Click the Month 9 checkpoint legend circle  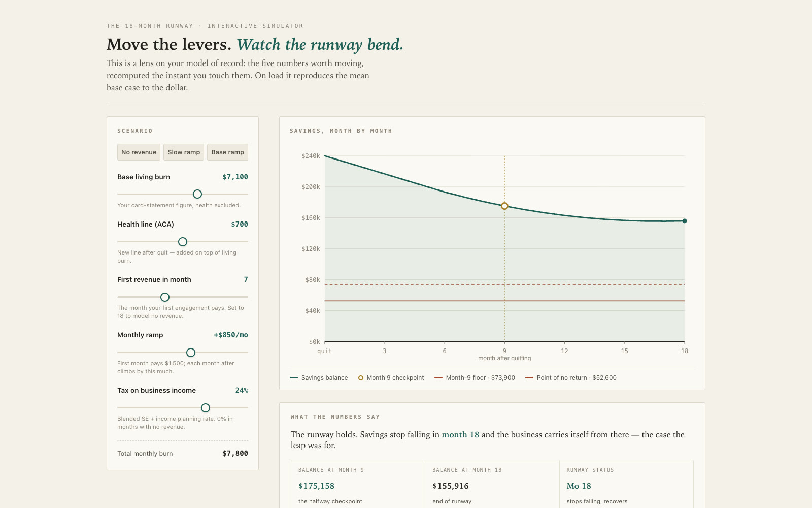coord(361,378)
